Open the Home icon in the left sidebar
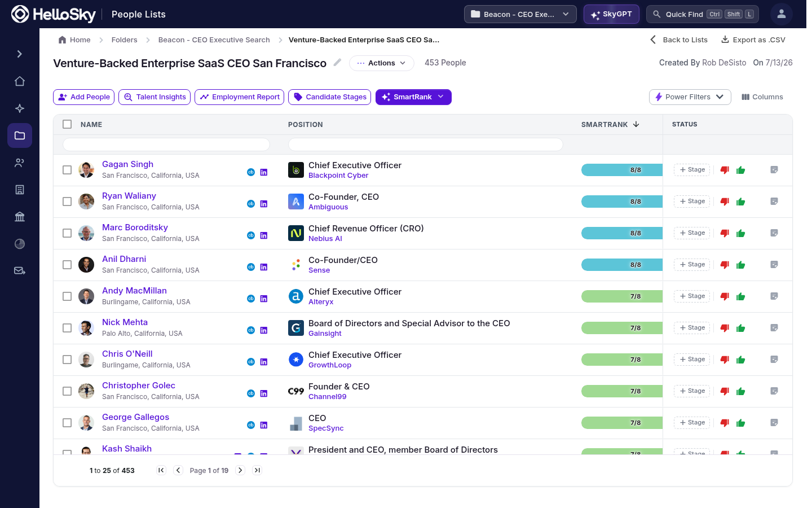This screenshot has width=812, height=508. (20, 81)
